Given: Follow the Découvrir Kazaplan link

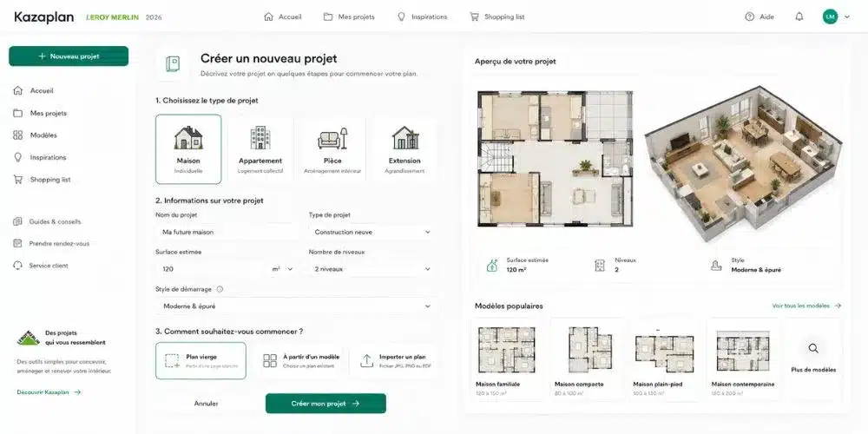Looking at the screenshot, I should click(49, 392).
